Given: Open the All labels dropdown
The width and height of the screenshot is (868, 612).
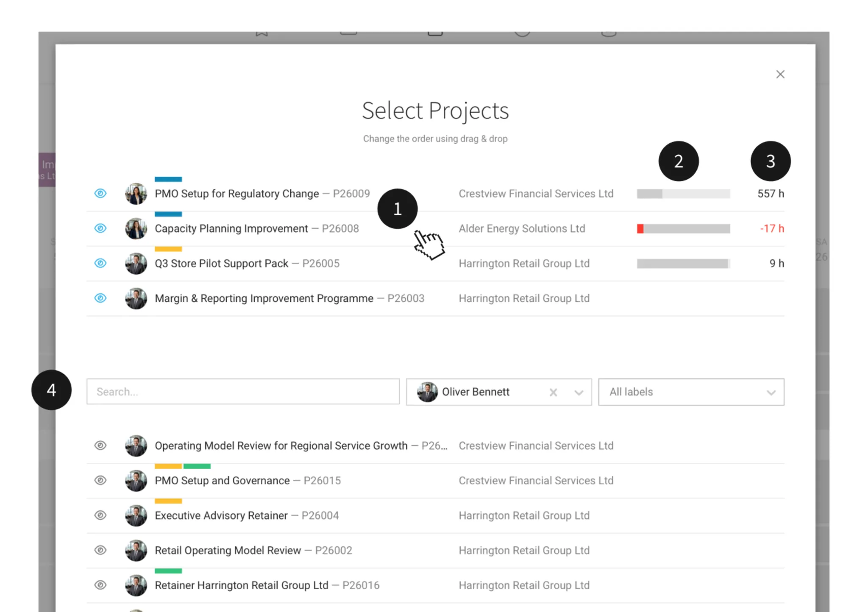Looking at the screenshot, I should [691, 392].
